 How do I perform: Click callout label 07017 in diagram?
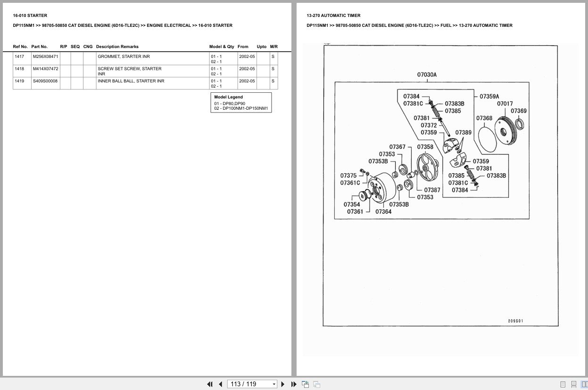[x=505, y=104]
